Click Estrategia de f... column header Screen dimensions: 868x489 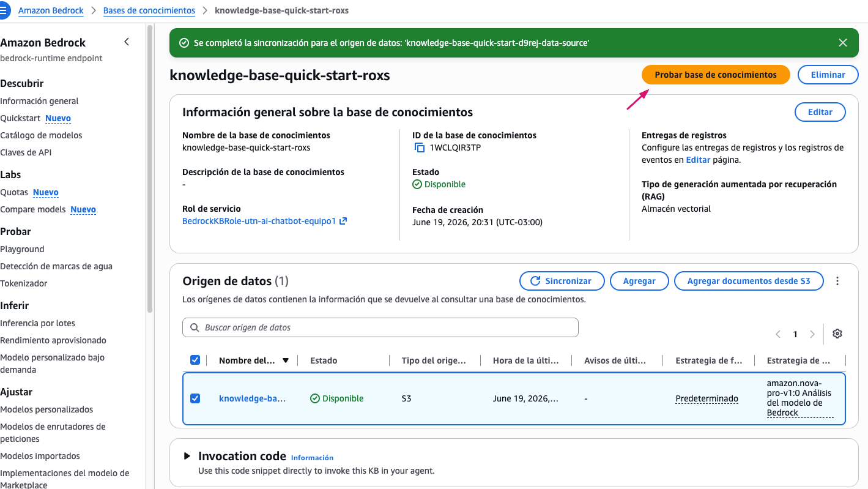pyautogui.click(x=710, y=360)
